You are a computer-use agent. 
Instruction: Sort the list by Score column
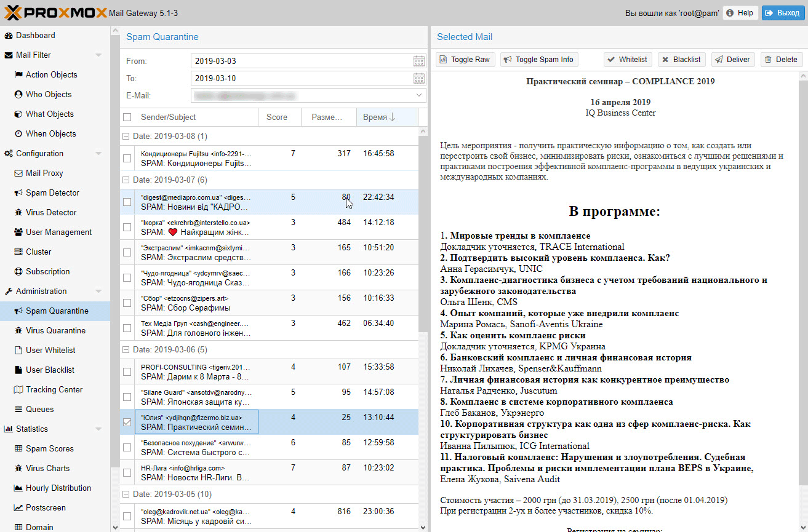tap(277, 117)
